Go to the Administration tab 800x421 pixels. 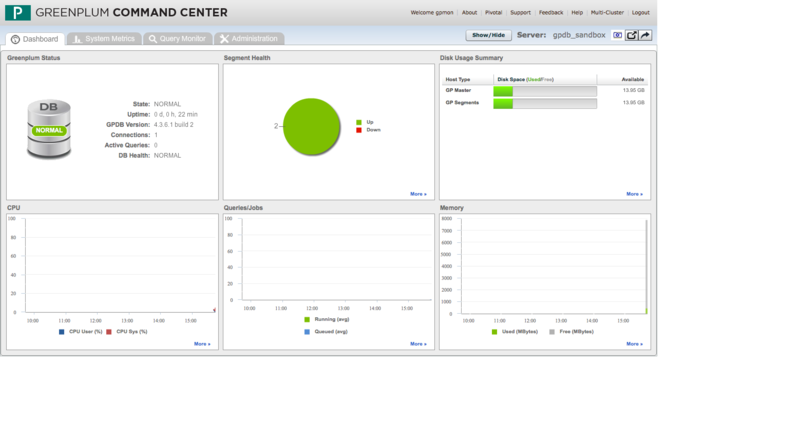249,39
